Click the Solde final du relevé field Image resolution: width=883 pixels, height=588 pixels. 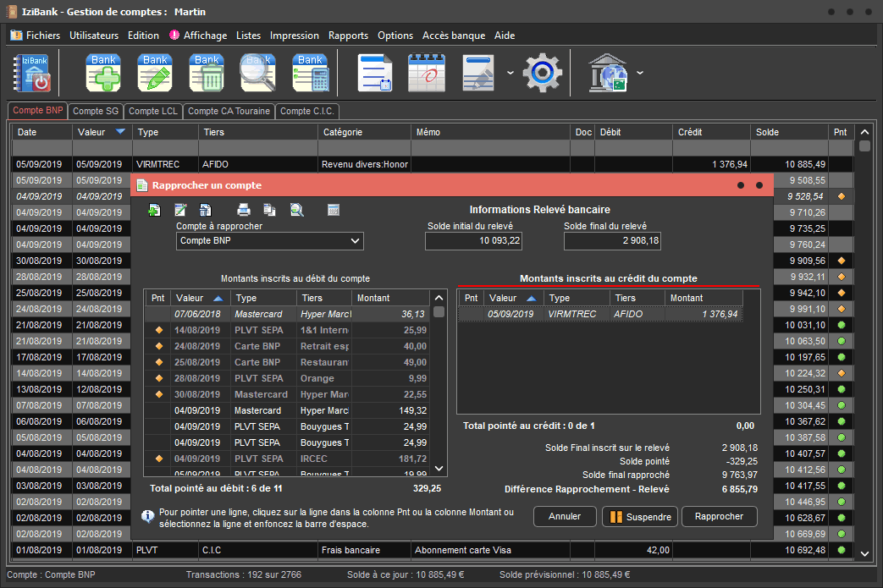tap(613, 241)
